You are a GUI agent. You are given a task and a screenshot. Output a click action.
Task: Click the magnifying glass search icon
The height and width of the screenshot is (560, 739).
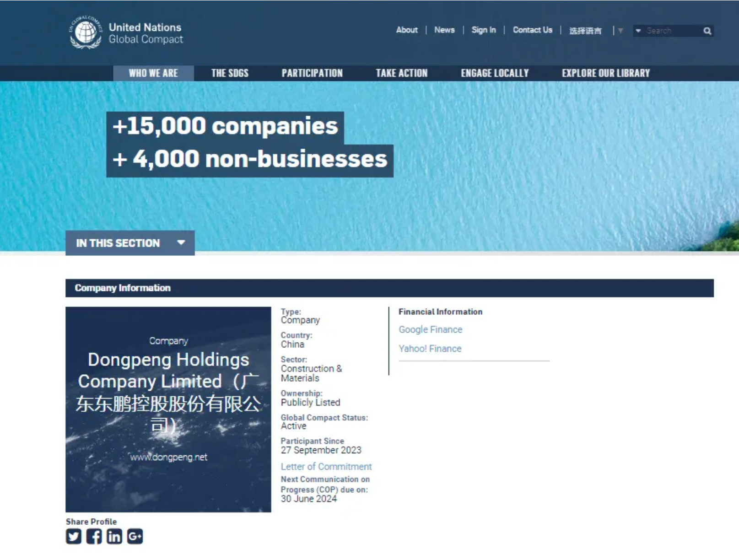tap(707, 31)
